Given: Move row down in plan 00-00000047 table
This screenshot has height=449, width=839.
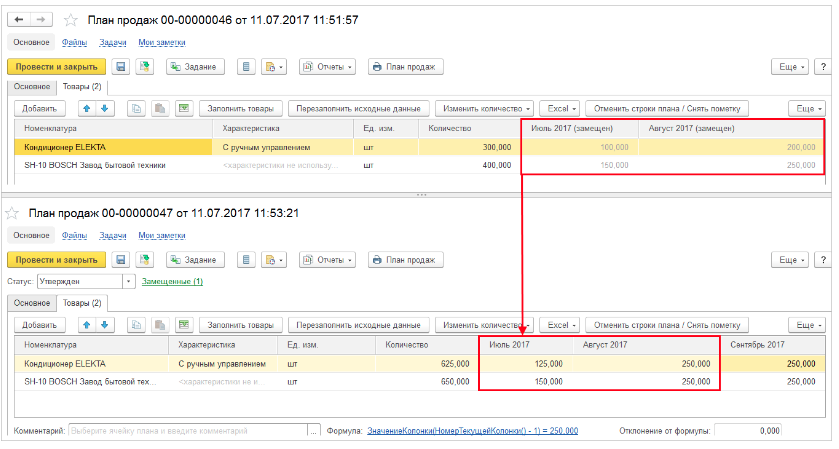Looking at the screenshot, I should 105,325.
